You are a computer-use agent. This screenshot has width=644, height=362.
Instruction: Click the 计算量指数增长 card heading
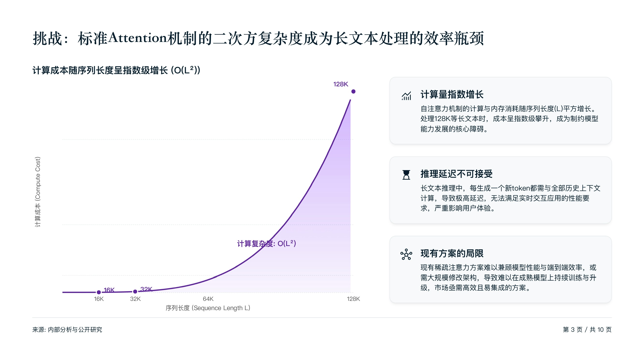point(452,94)
